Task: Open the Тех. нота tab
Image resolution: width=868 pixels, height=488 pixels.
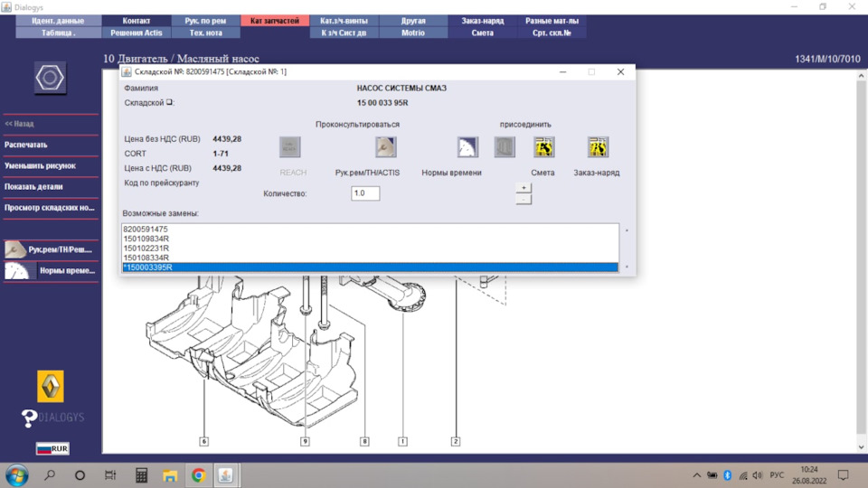Action: tap(205, 33)
